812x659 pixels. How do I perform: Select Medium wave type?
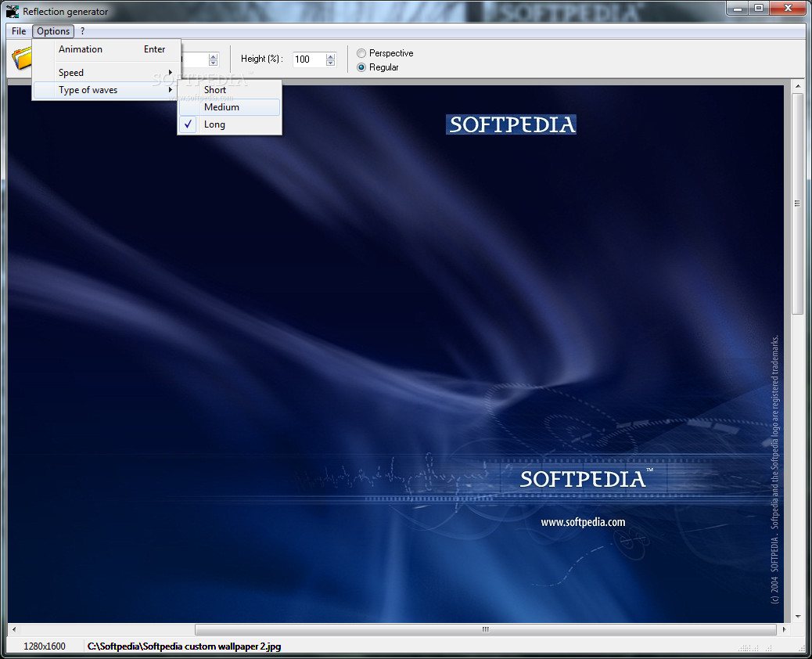[229, 107]
